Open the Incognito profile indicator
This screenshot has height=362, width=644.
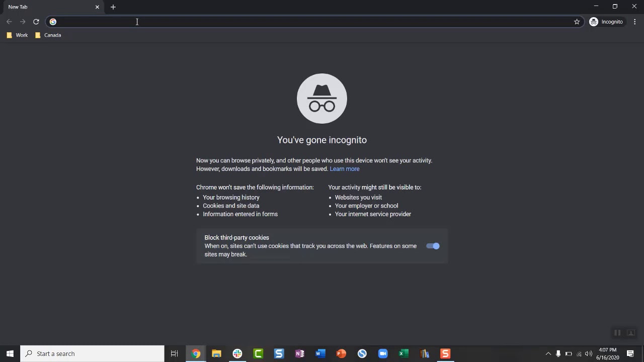coord(607,22)
